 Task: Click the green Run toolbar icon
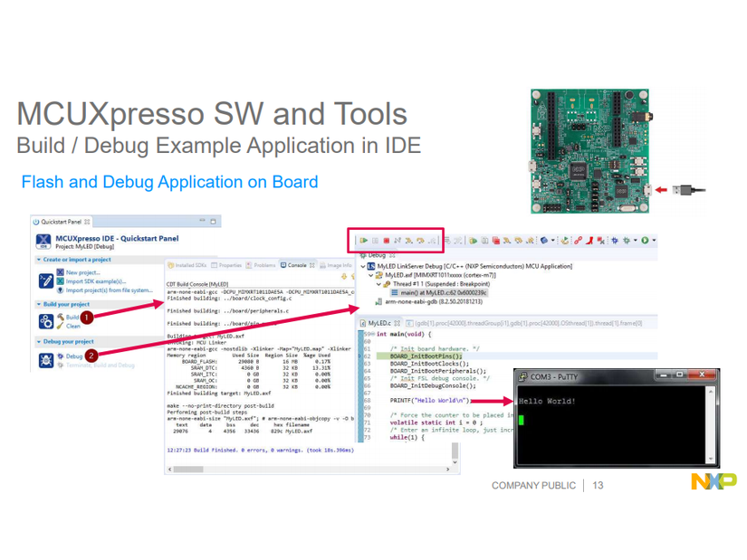click(x=645, y=241)
